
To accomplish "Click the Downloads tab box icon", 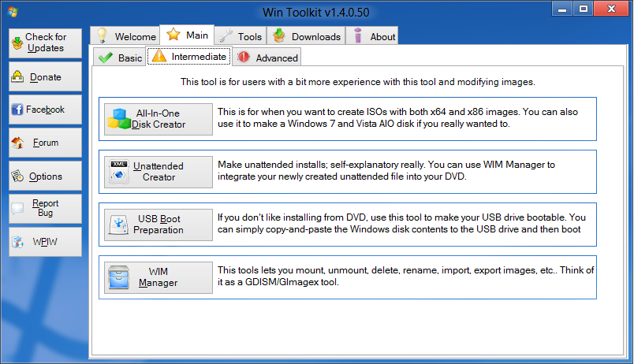I will click(279, 35).
